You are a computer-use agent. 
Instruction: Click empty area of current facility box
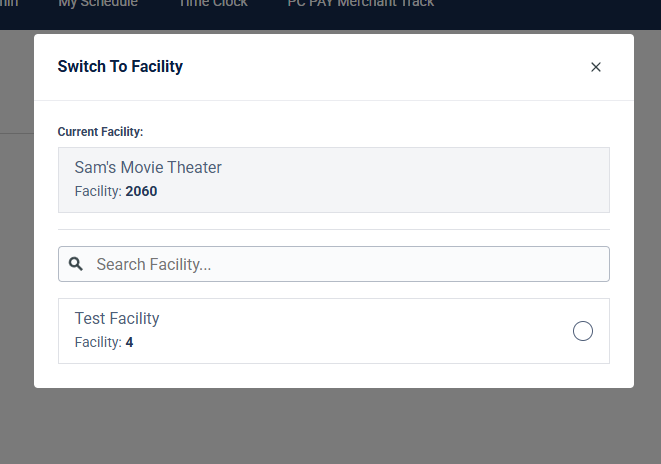[420, 180]
